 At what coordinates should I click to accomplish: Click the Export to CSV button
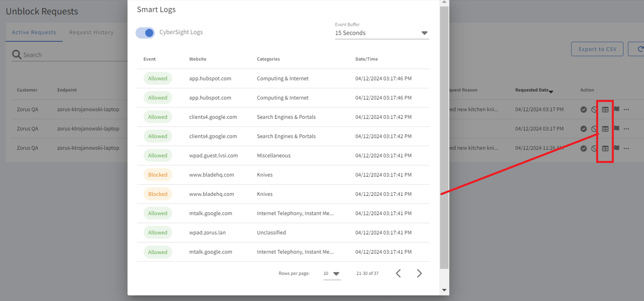click(597, 49)
